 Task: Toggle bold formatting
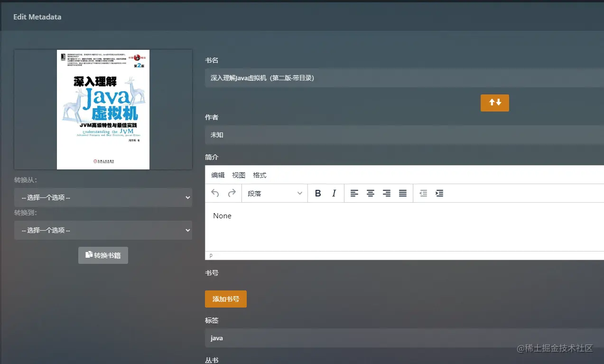click(318, 193)
